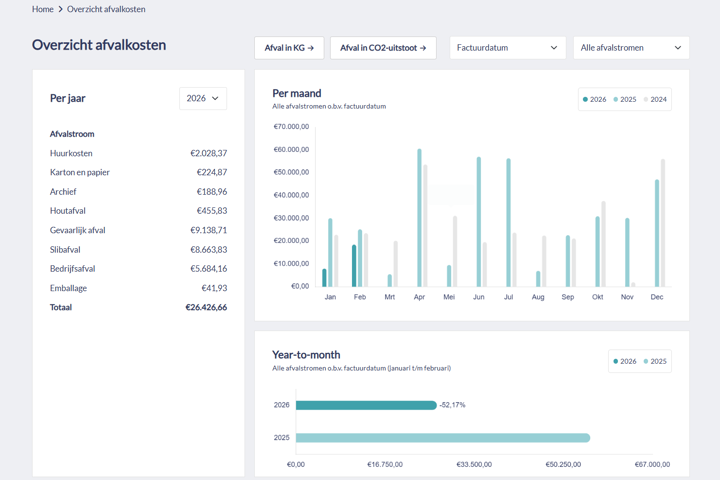Screen dimensions: 720x480
Task: Expand the Alle afvalstromen filter dropdown
Action: tap(631, 48)
